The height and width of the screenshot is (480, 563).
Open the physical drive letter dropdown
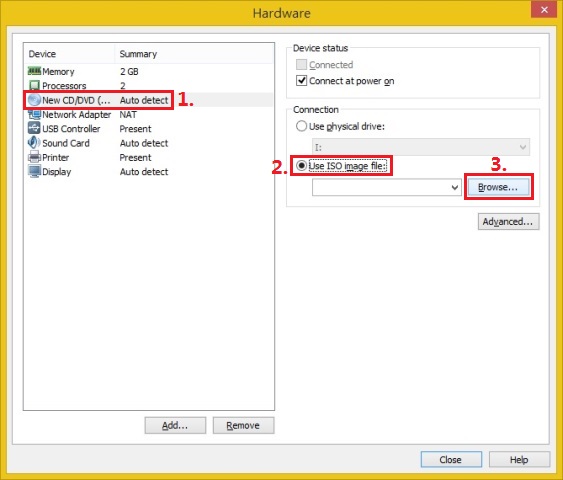point(421,147)
